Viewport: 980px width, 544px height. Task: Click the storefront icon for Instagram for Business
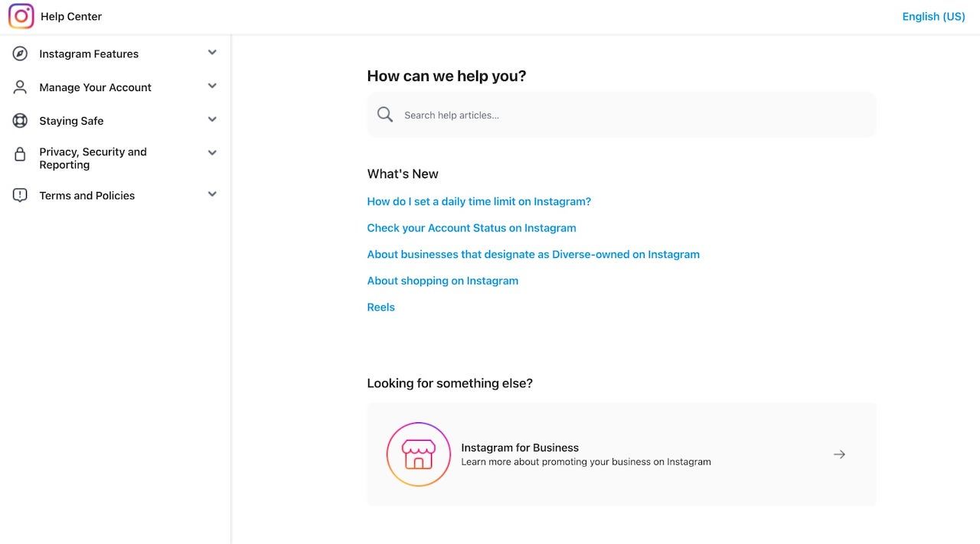point(418,454)
